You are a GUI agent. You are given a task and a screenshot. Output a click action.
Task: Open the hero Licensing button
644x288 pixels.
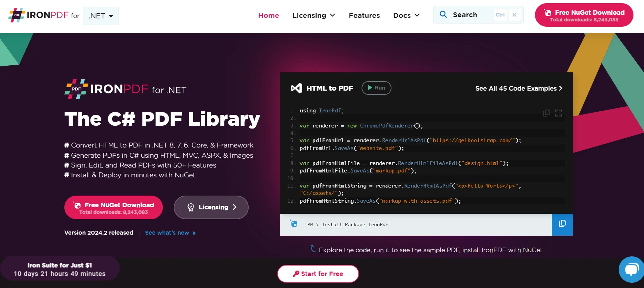pyautogui.click(x=211, y=207)
